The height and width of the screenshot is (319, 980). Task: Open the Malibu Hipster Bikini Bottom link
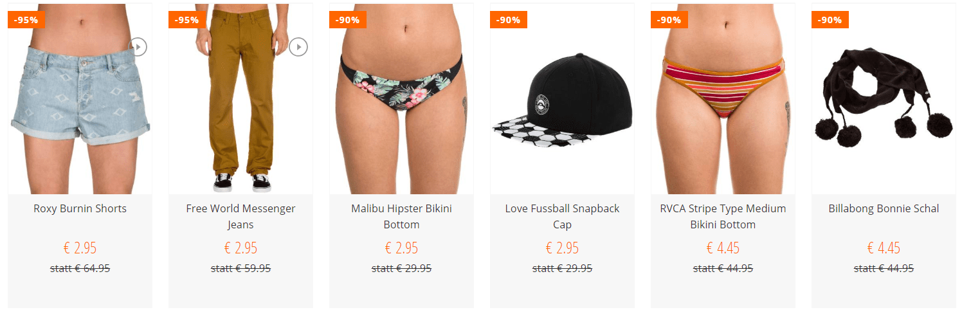click(x=402, y=217)
